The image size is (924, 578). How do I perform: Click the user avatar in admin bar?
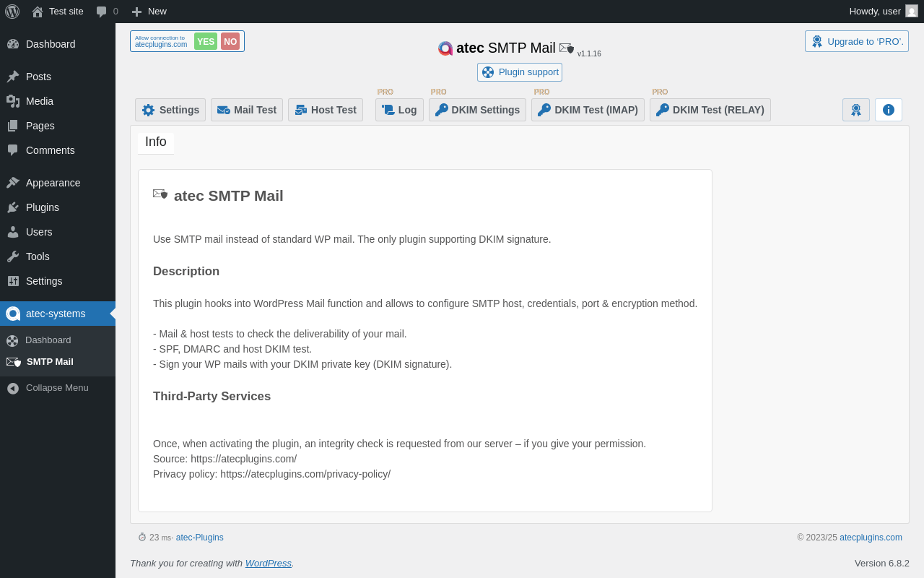pyautogui.click(x=912, y=11)
